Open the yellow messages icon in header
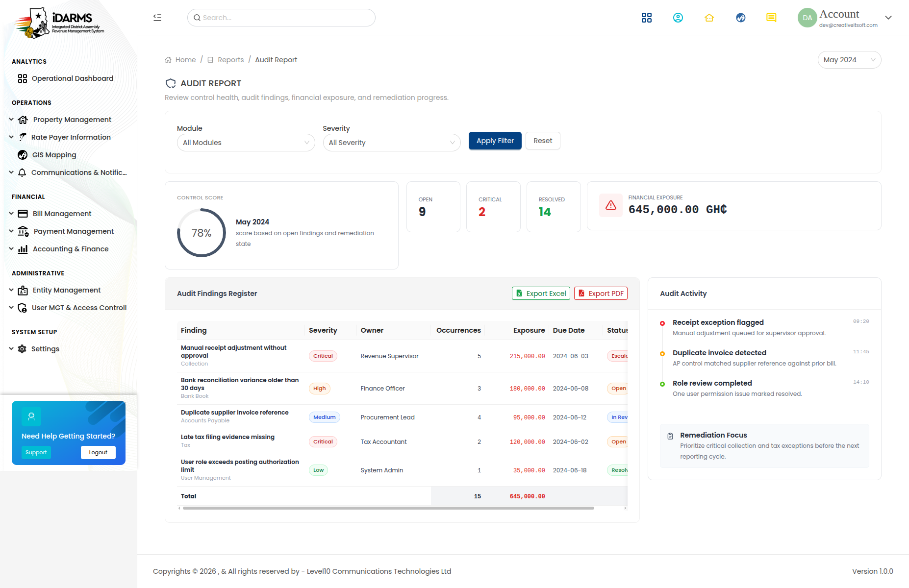The image size is (909, 588). (771, 18)
